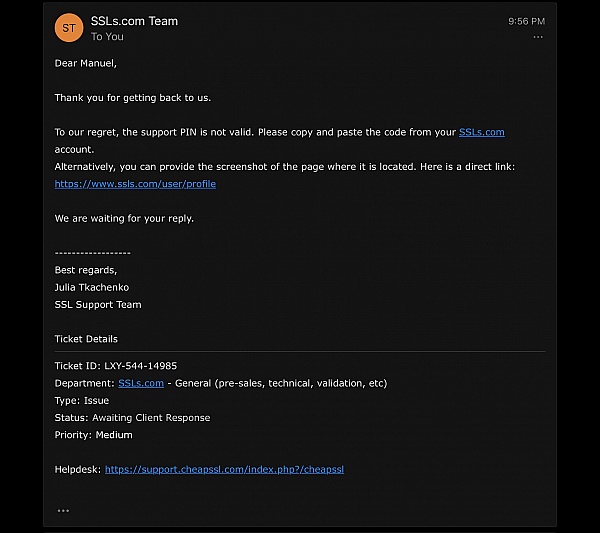Open the SSLs.com link in the support PIN sentence
Image resolution: width=600 pixels, height=533 pixels.
(481, 132)
